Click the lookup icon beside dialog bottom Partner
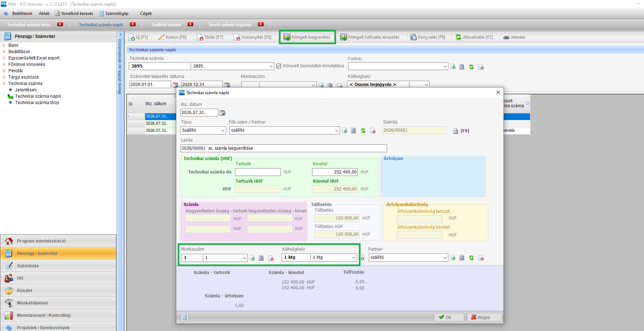The width and height of the screenshot is (644, 331). [x=462, y=258]
